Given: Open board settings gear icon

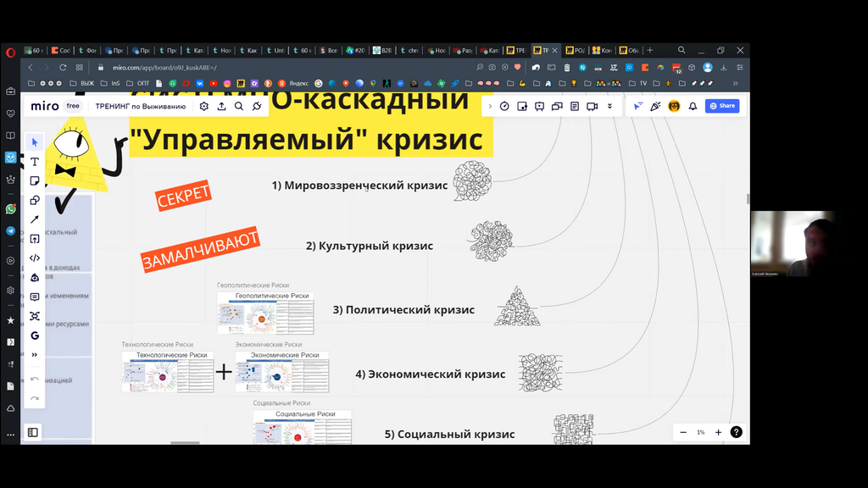Looking at the screenshot, I should point(203,106).
